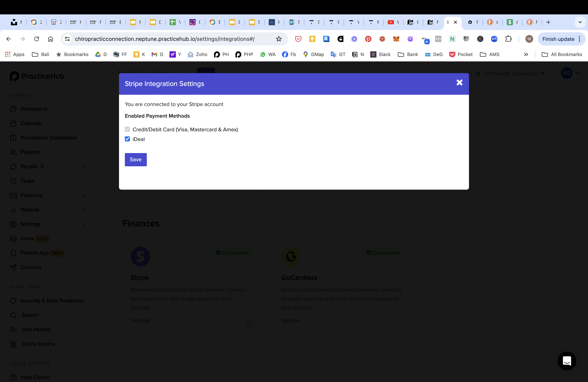Image resolution: width=588 pixels, height=382 pixels.
Task: Bookmark the page via the star icon
Action: [279, 39]
